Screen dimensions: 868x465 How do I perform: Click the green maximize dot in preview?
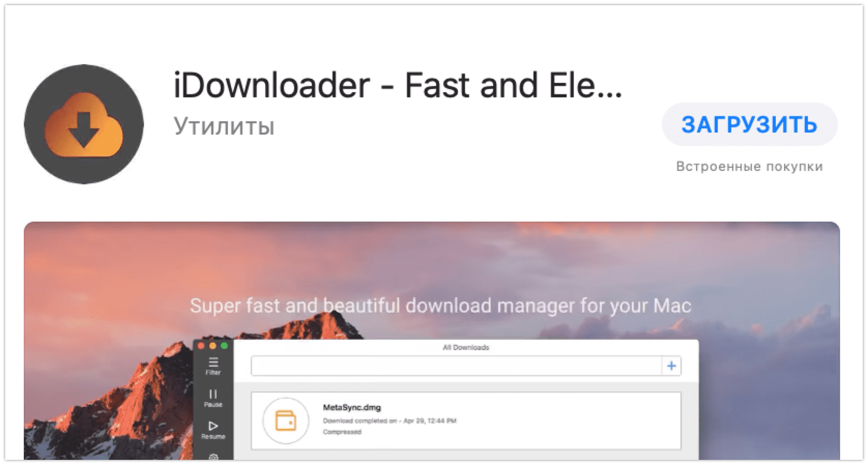point(224,346)
